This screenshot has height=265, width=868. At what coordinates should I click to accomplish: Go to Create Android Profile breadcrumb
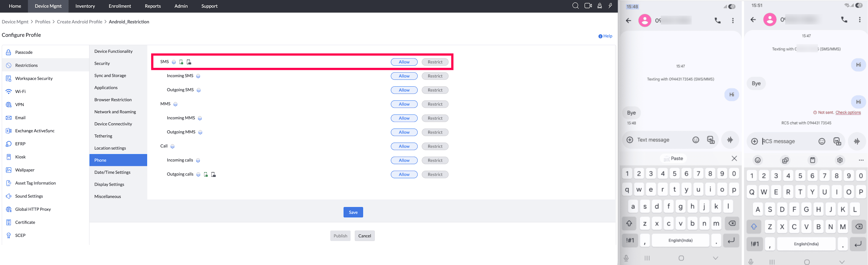pyautogui.click(x=80, y=22)
